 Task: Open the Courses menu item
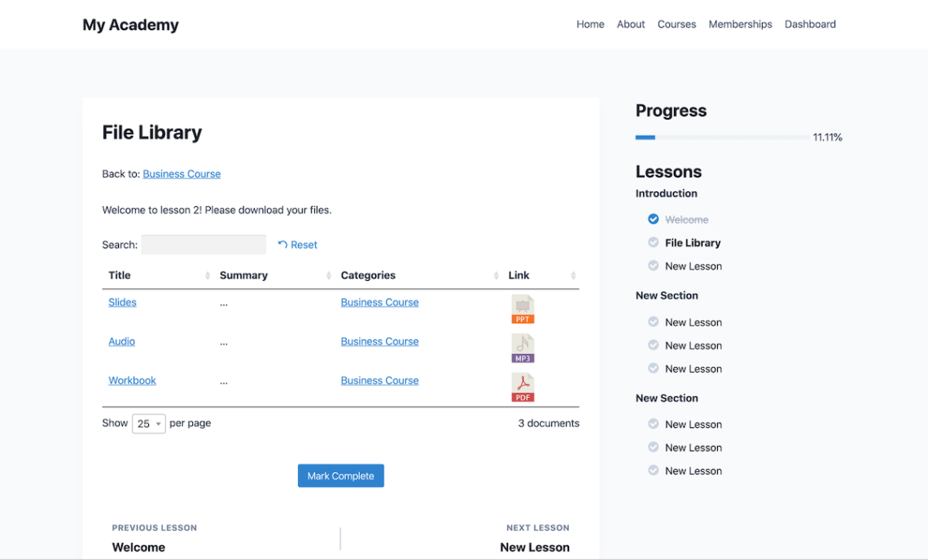click(676, 24)
